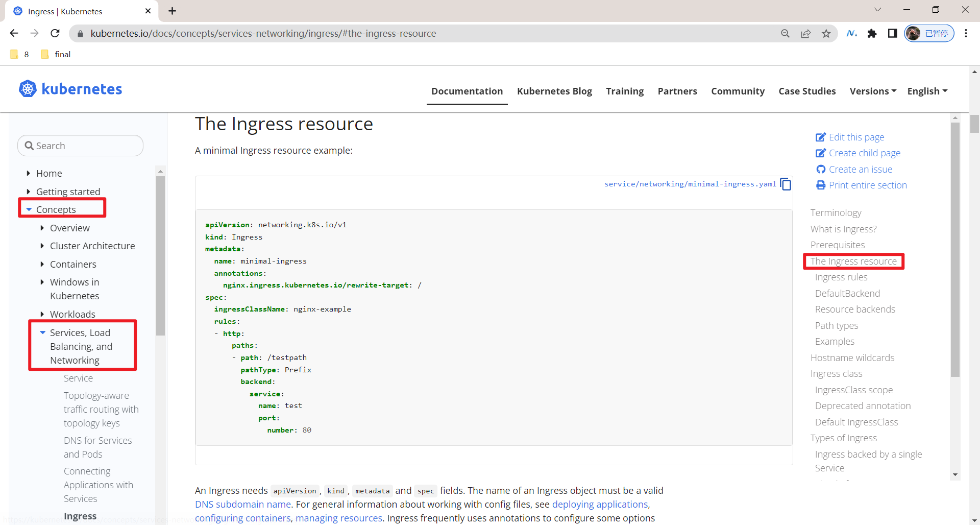Click the share page icon

pyautogui.click(x=806, y=34)
